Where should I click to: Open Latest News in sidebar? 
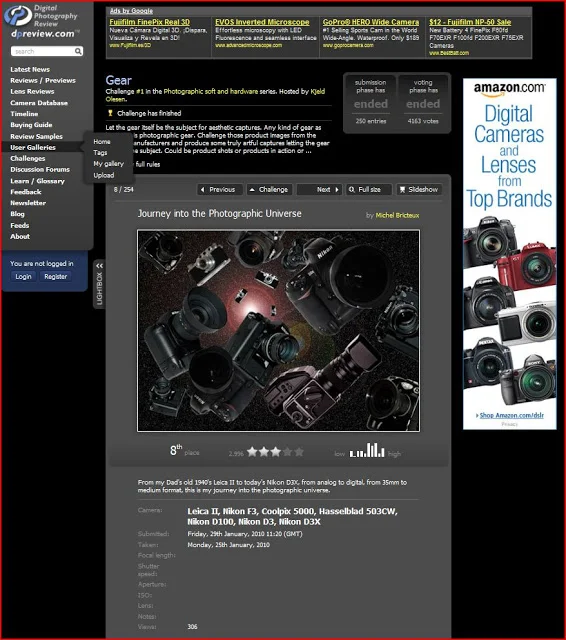(30, 69)
